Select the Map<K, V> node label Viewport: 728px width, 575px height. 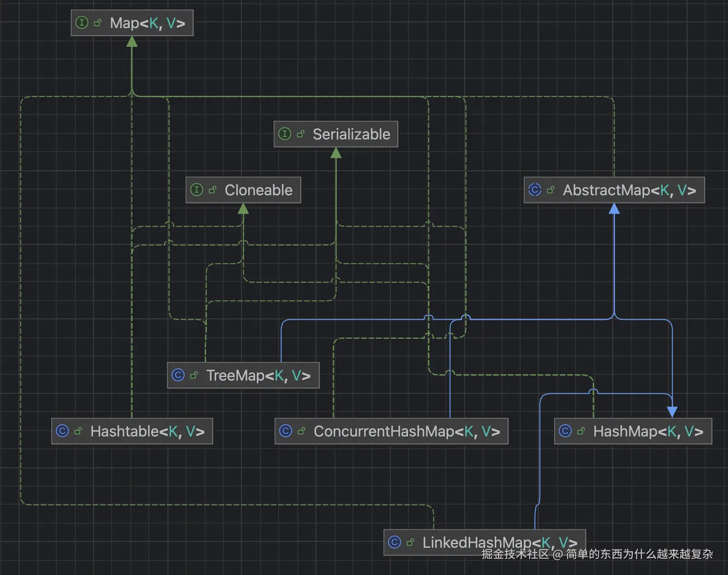tap(148, 23)
